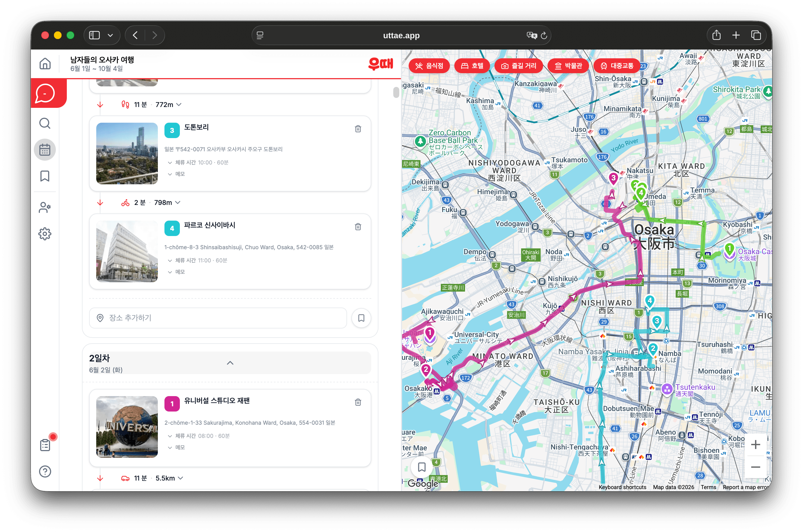Screen dimensions: 803x532
Task: Click the 파르코 신사이바시 place name
Action: 210,225
